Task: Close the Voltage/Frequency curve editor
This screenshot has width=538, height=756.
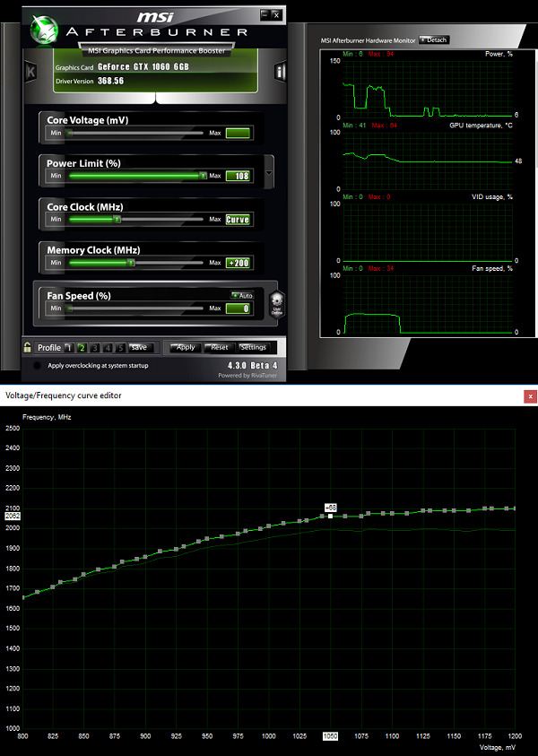Action: point(530,396)
